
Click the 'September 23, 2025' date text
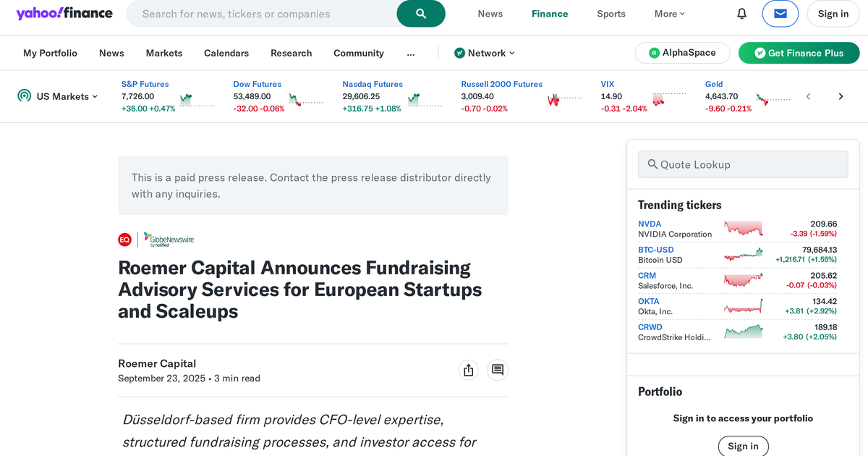point(162,379)
